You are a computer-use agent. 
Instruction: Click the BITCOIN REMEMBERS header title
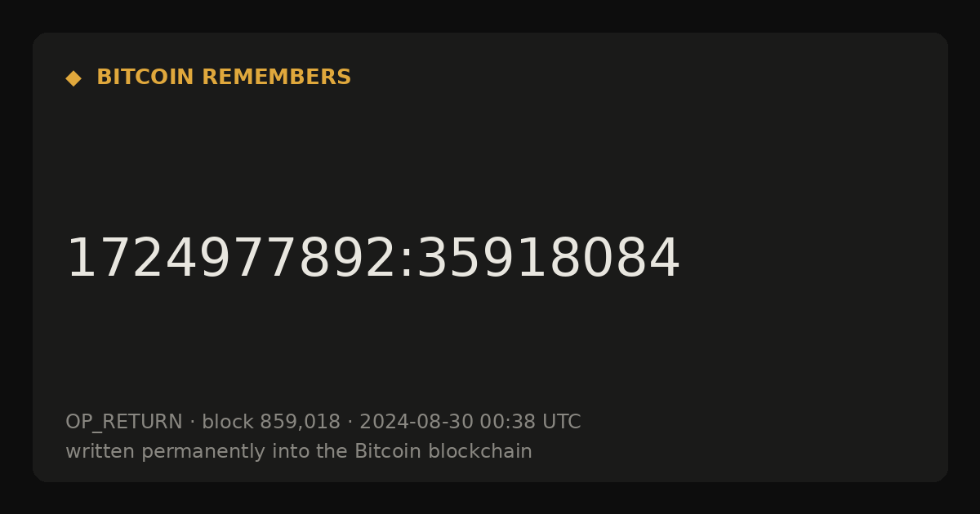(224, 78)
